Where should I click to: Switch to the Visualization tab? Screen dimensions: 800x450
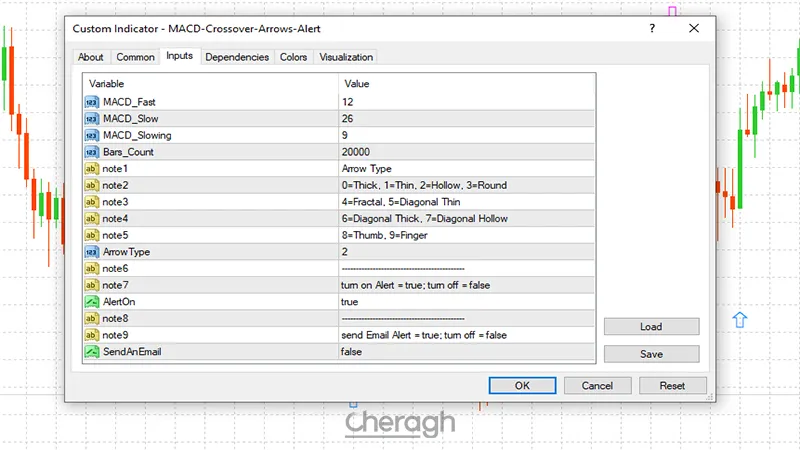tap(346, 57)
